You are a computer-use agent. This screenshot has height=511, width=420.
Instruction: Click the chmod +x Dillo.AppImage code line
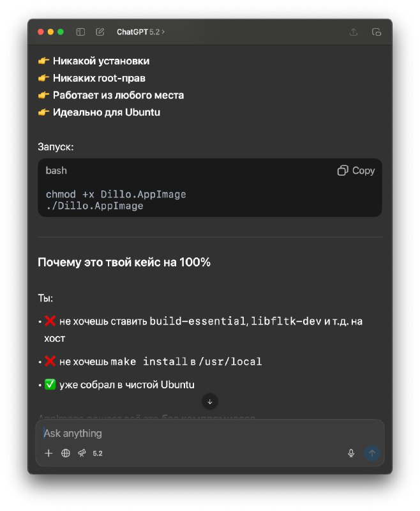pyautogui.click(x=116, y=194)
